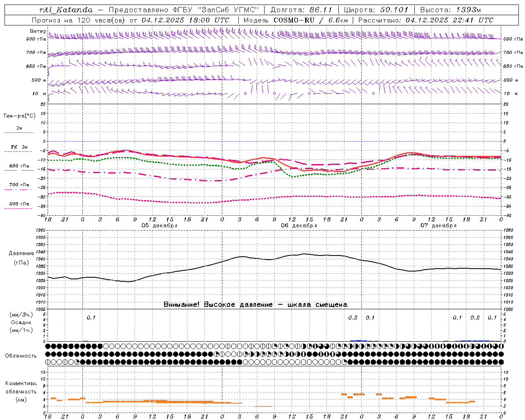
Task: Select the Тем-ра(°C) temperature panel label
Action: click(19, 116)
